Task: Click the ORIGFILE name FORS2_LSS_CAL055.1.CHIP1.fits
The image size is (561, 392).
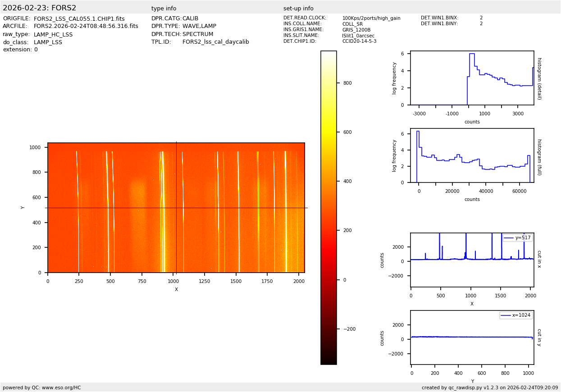Action: click(79, 19)
